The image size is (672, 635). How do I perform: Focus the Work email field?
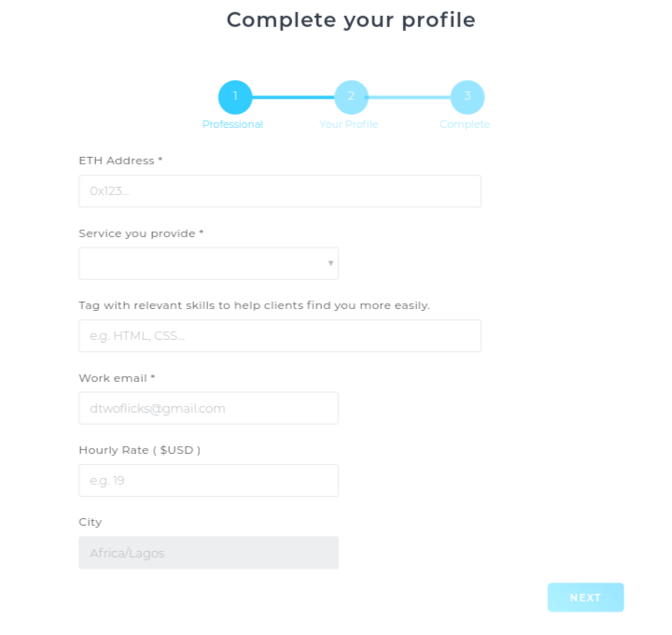coord(208,408)
